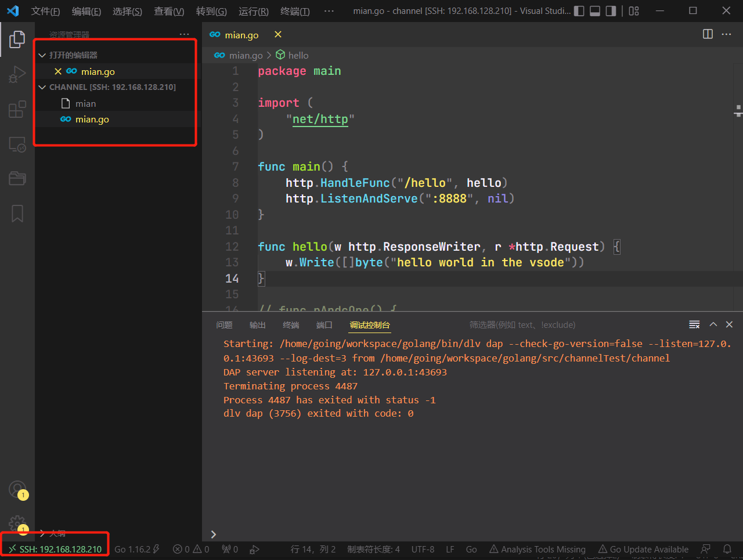Open the Accounts menu icon
The width and height of the screenshot is (743, 560).
[x=17, y=489]
